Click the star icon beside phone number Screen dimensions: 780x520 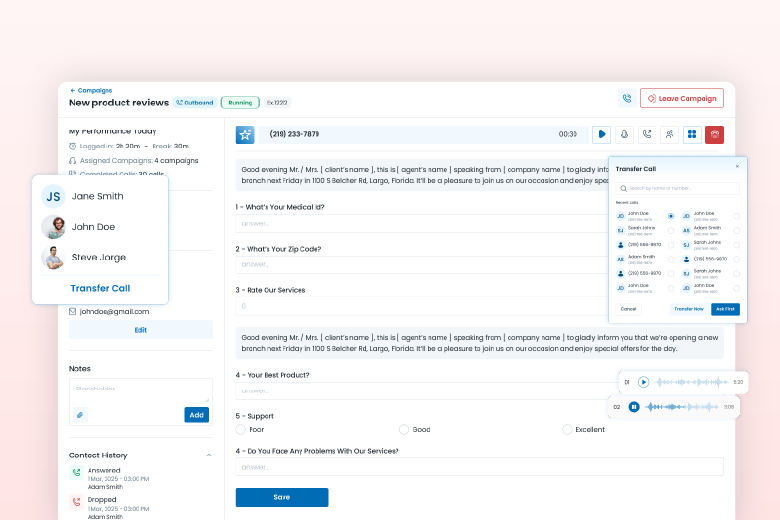245,134
